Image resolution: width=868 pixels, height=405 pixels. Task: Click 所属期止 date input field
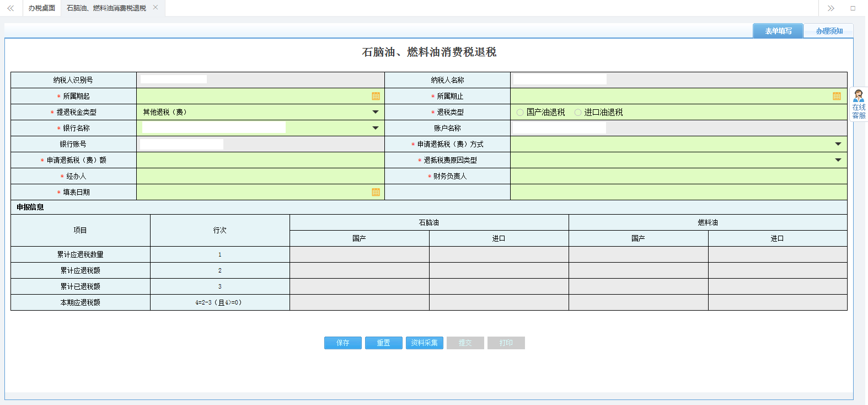(x=679, y=96)
